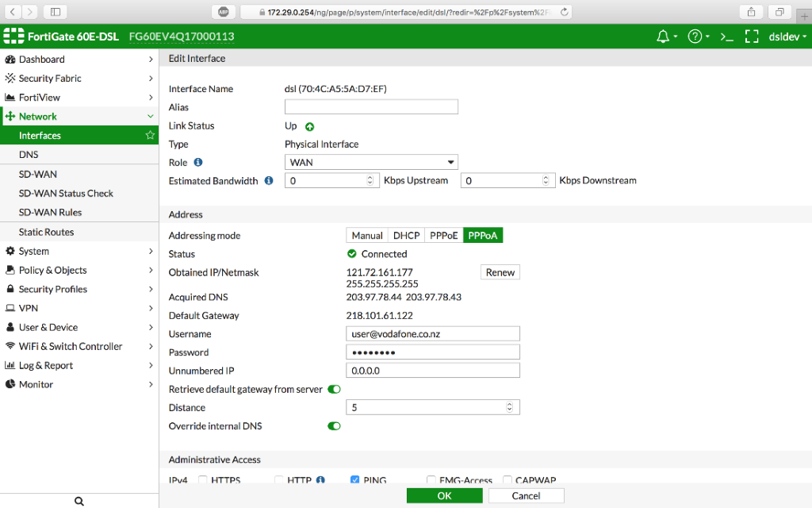Enable HTTP administrative access checkbox

click(x=279, y=480)
